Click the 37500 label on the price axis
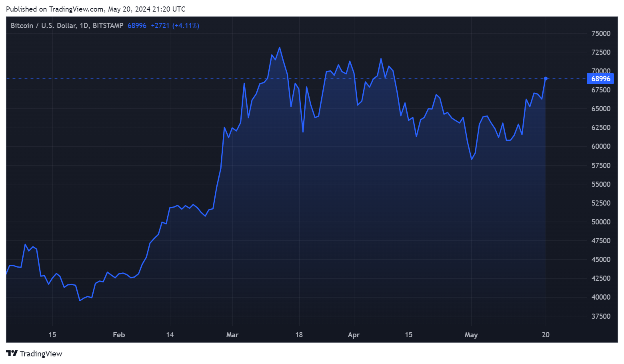This screenshot has height=364, width=624. pos(601,316)
